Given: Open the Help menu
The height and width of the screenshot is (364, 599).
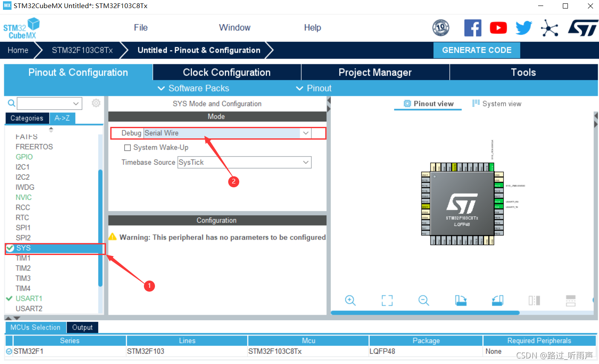Looking at the screenshot, I should [x=312, y=28].
